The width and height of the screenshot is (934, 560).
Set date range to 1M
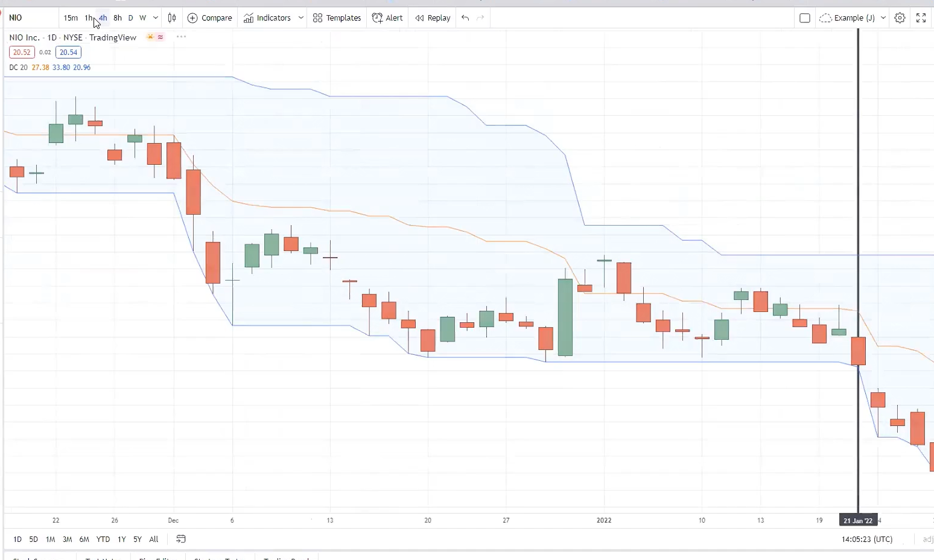(x=51, y=539)
